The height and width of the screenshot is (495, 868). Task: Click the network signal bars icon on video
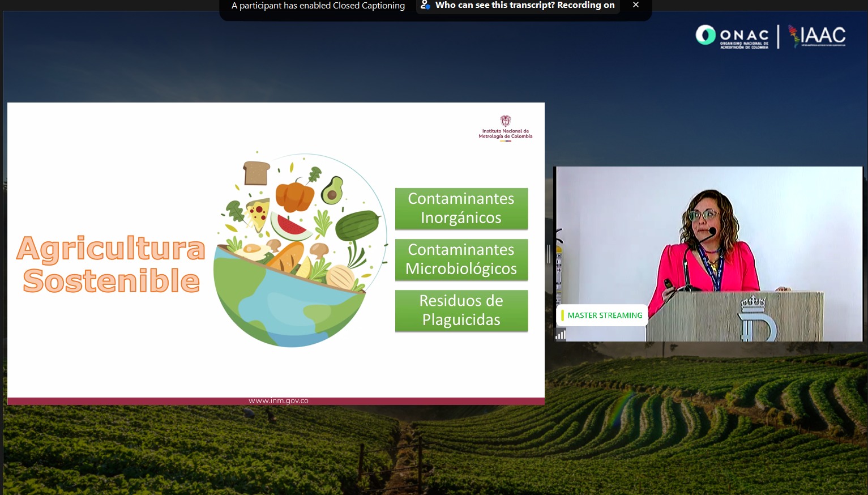pyautogui.click(x=561, y=335)
